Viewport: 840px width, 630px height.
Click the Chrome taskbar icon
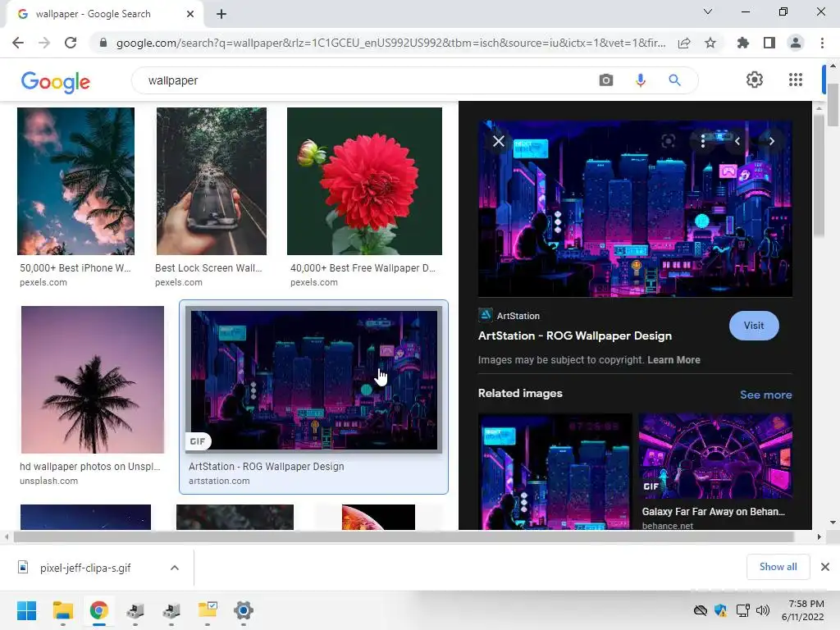(99, 610)
